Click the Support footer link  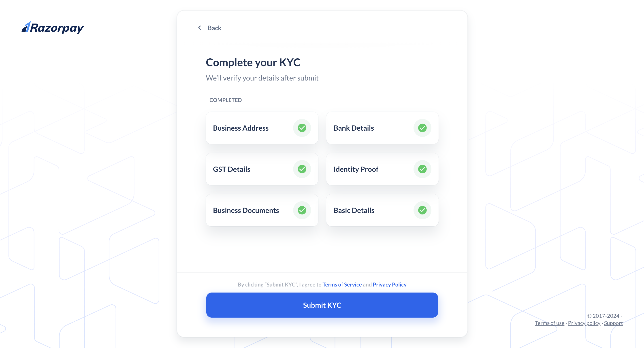(613, 323)
